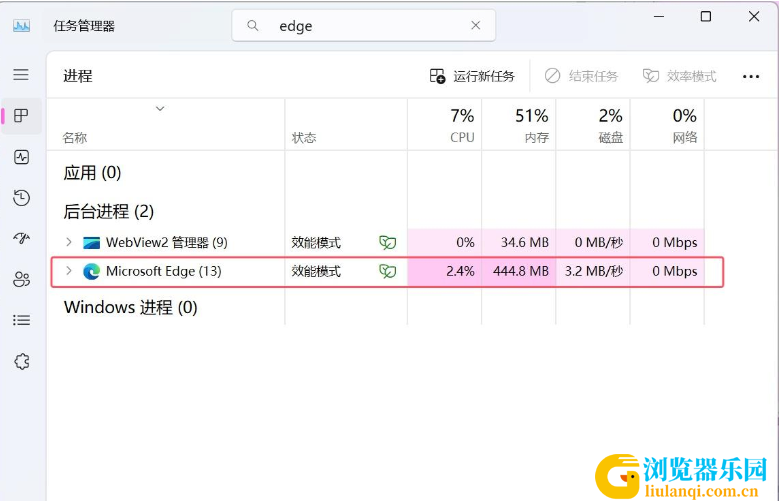Expand the Microsoft Edge process group
The height and width of the screenshot is (501, 781).
coord(69,271)
